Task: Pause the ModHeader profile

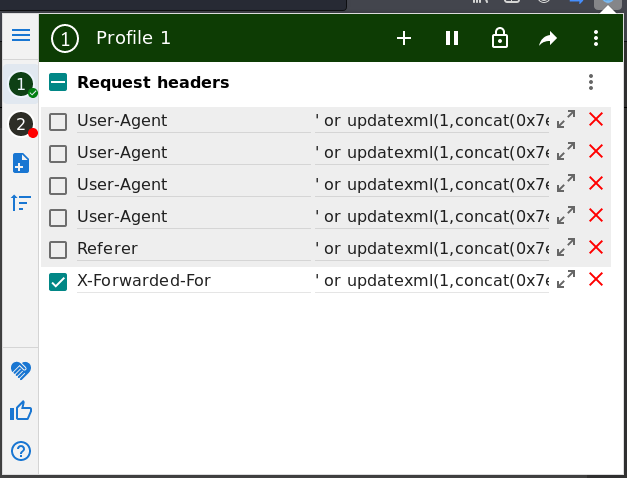Action: (x=452, y=38)
